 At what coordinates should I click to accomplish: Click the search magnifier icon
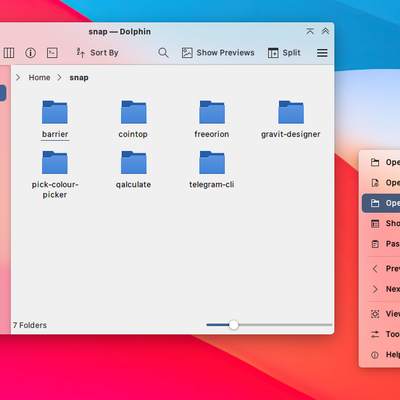pos(163,53)
